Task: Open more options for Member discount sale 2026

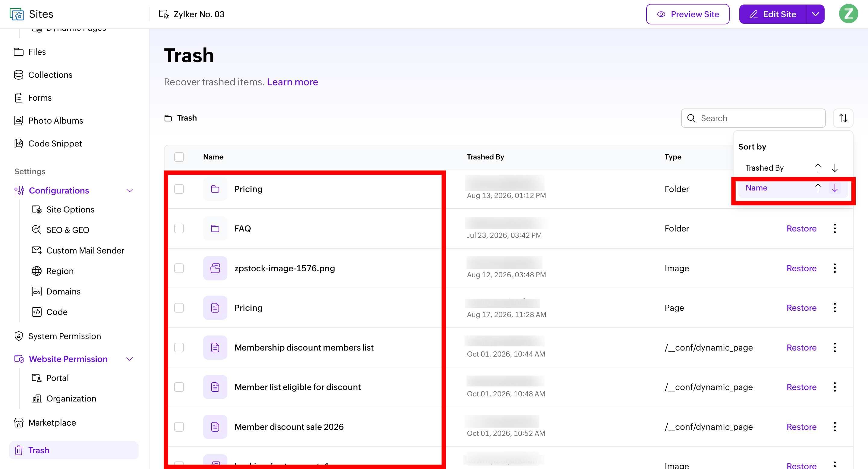Action: 835,427
